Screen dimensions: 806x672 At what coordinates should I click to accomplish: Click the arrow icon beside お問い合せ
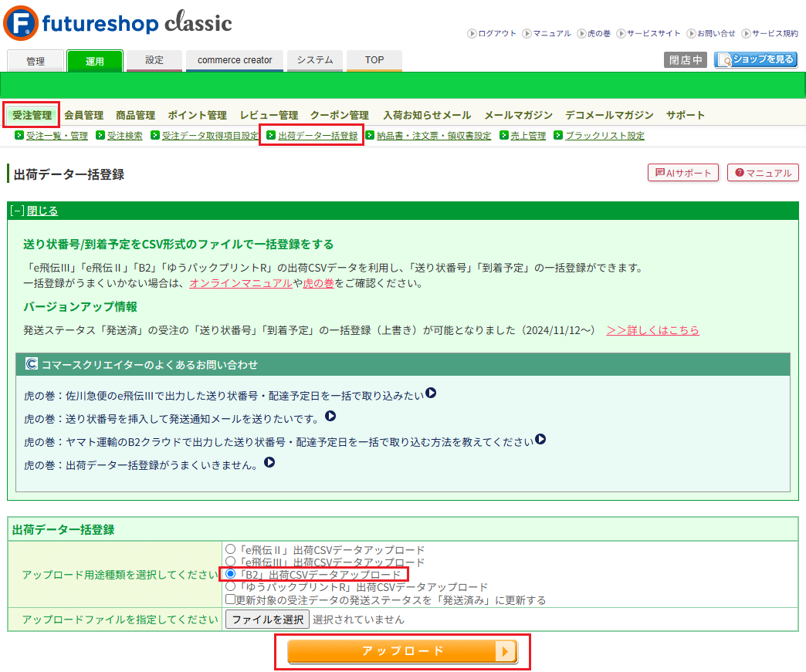pos(692,33)
